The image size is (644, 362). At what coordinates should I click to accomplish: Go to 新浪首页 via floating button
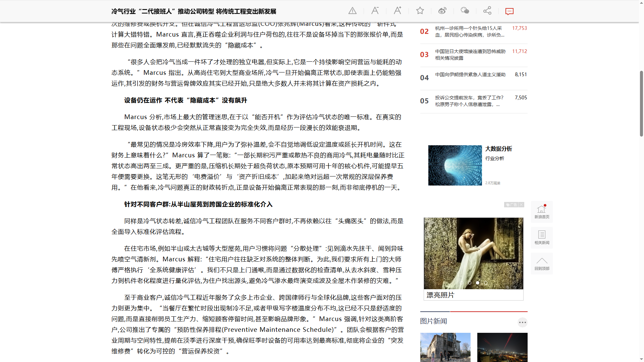[x=542, y=212]
